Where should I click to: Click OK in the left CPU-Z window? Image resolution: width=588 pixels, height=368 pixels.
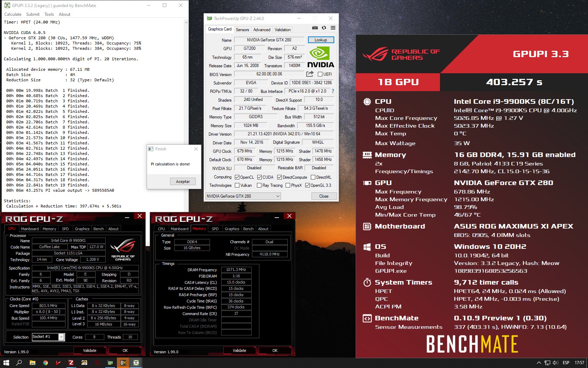(125, 350)
